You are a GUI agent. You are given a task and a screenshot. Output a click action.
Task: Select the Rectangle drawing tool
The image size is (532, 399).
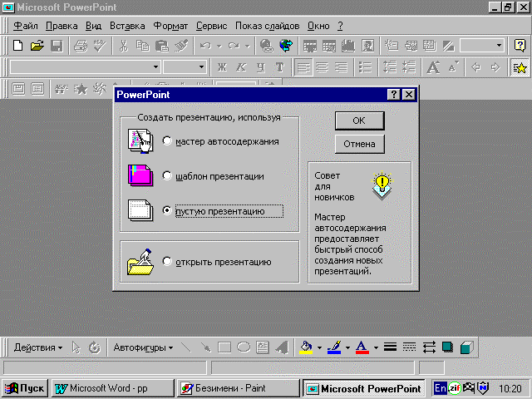point(224,347)
